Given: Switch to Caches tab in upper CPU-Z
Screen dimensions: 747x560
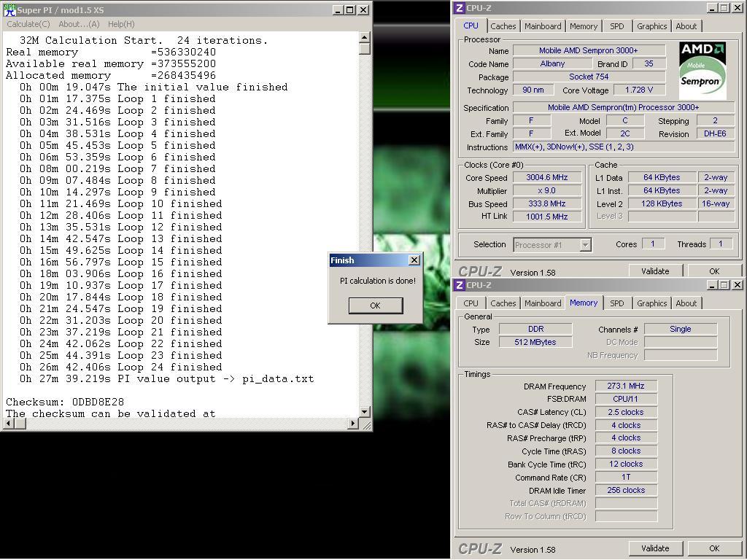Looking at the screenshot, I should [503, 27].
